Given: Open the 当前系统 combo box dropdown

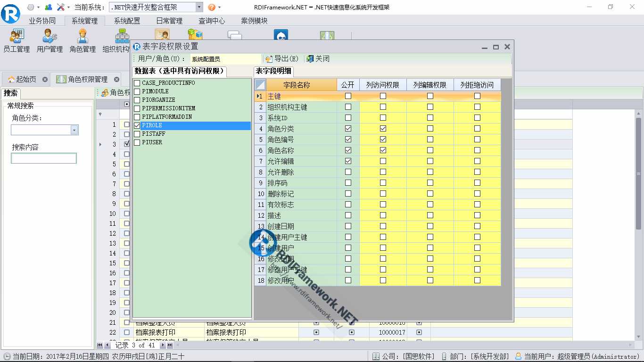Looking at the screenshot, I should (x=198, y=7).
